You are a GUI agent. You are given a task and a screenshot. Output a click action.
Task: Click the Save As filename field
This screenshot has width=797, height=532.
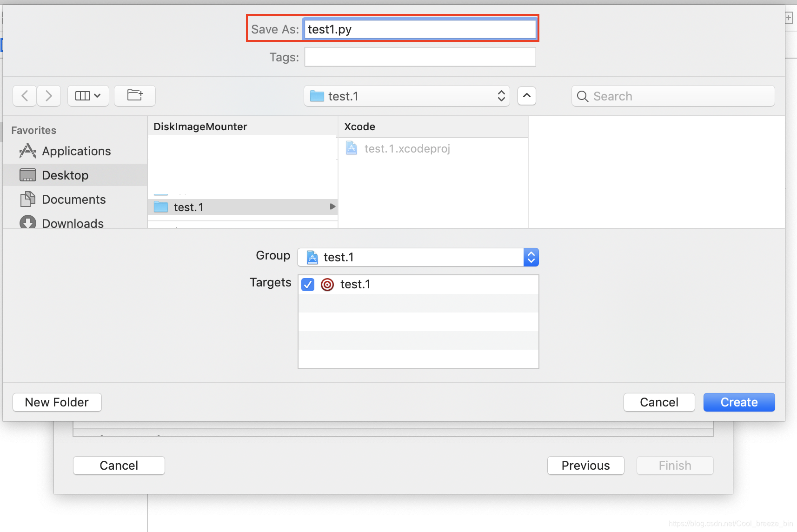click(x=420, y=29)
